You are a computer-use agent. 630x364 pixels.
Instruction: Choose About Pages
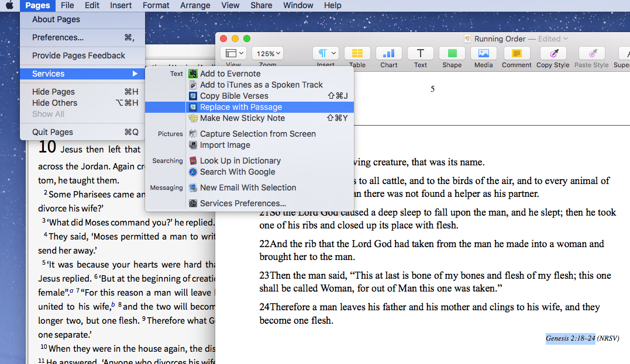pyautogui.click(x=82, y=19)
